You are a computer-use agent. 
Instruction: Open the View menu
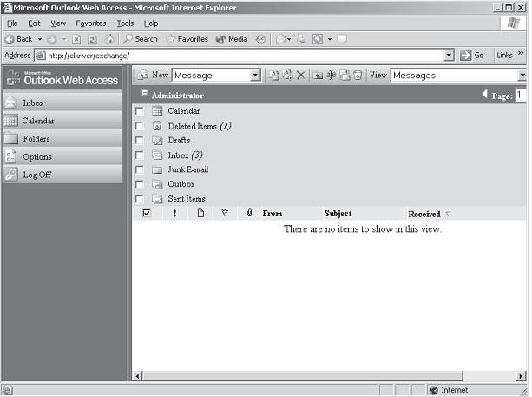coord(58,23)
